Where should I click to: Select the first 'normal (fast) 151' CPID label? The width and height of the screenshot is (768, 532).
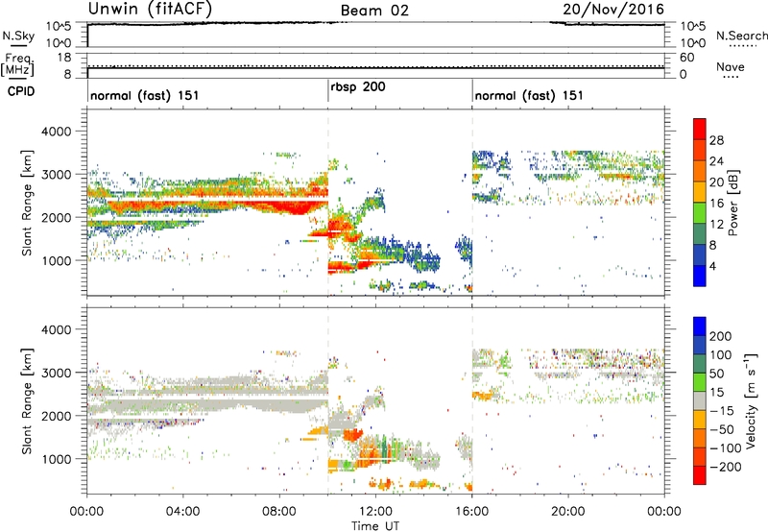click(x=145, y=95)
